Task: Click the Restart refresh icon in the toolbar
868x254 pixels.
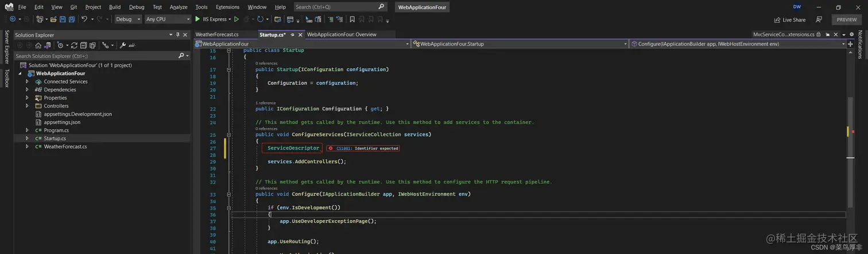Action: pyautogui.click(x=260, y=19)
